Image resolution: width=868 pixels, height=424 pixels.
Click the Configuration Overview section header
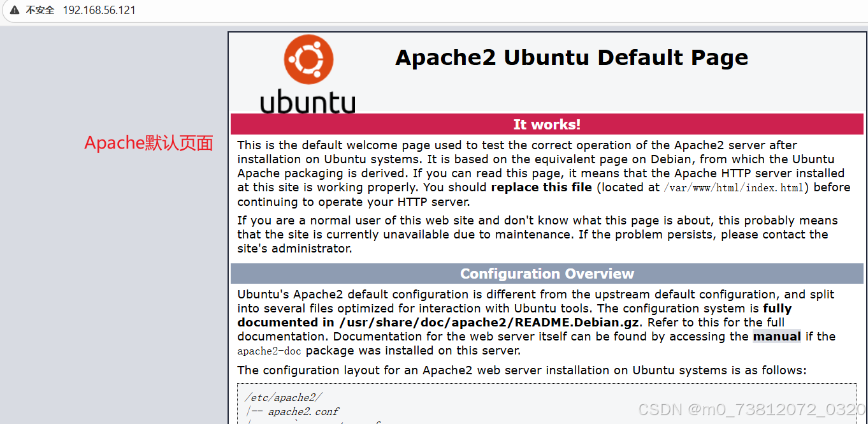(x=547, y=274)
